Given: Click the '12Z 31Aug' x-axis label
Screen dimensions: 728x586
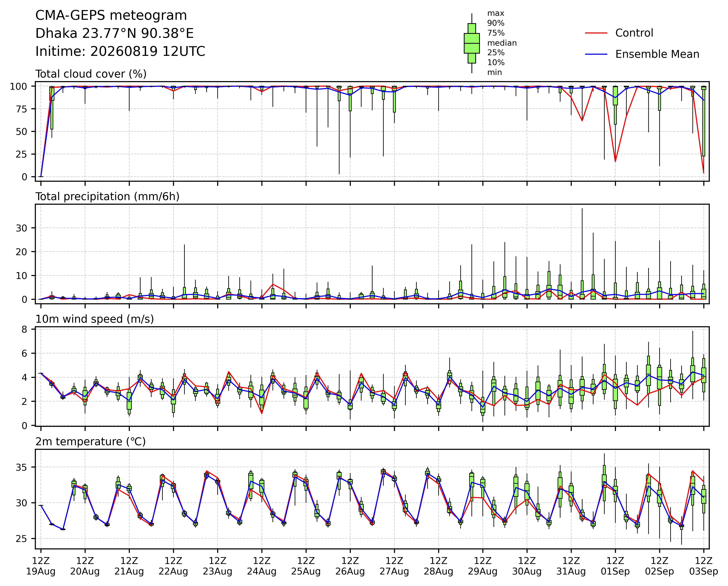Looking at the screenshot, I should [571, 566].
